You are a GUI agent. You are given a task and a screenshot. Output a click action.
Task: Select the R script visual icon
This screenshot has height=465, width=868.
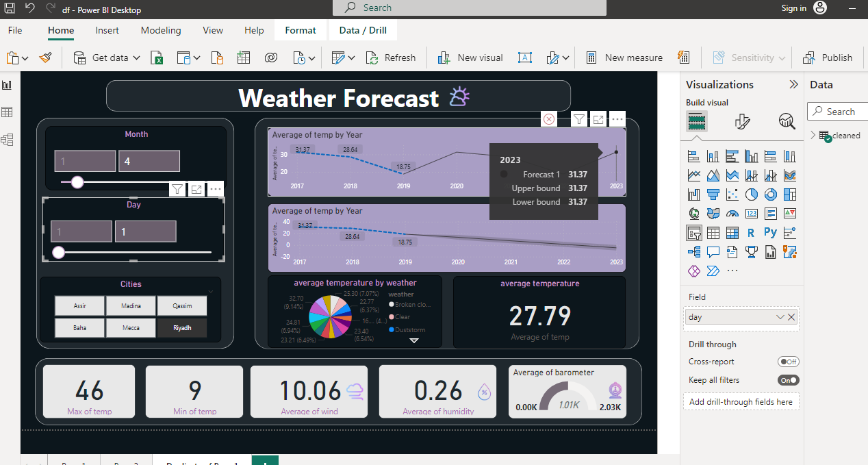pos(750,232)
